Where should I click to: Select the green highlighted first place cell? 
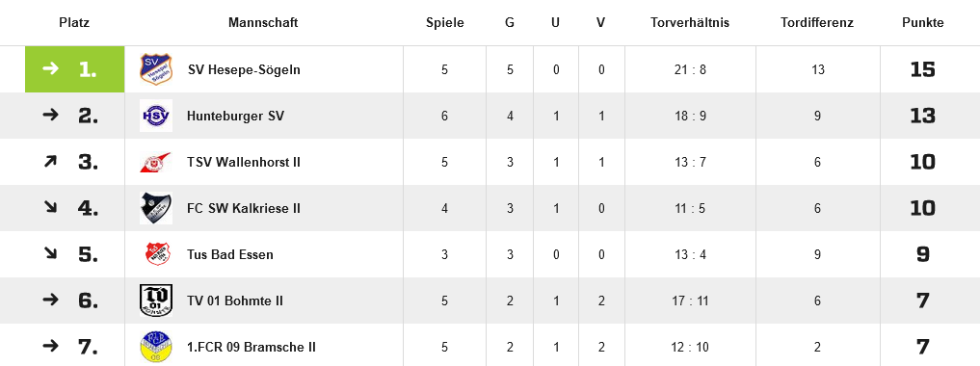(75, 69)
